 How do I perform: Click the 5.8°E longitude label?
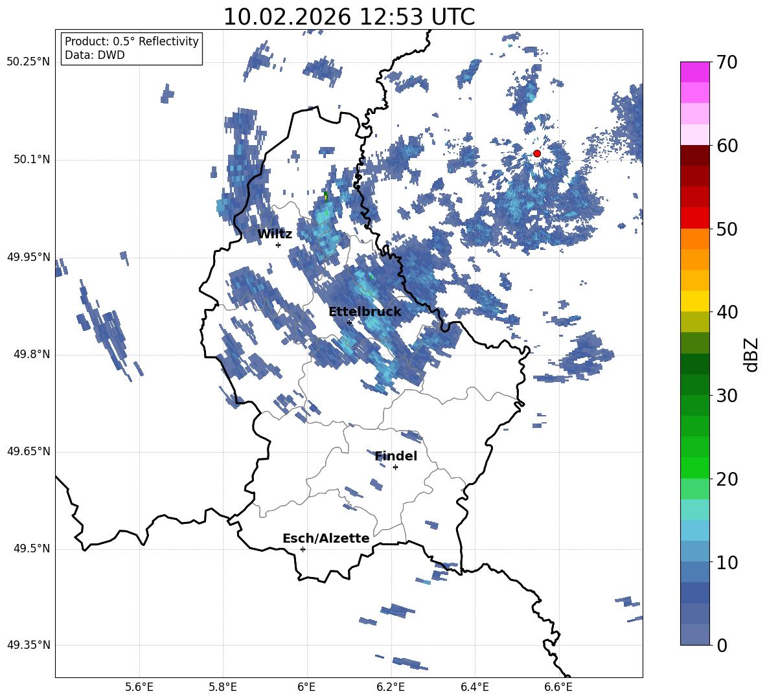(223, 687)
